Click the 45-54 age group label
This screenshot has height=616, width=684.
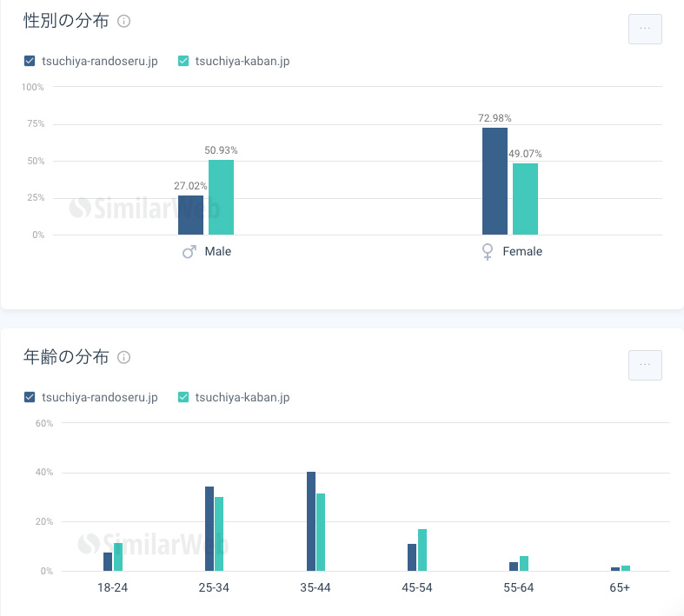[417, 588]
